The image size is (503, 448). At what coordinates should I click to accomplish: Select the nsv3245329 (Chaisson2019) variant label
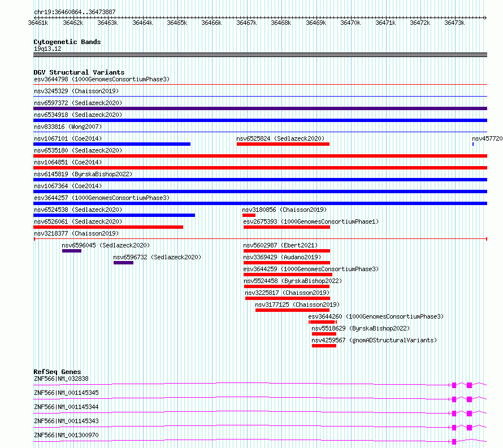point(76,91)
